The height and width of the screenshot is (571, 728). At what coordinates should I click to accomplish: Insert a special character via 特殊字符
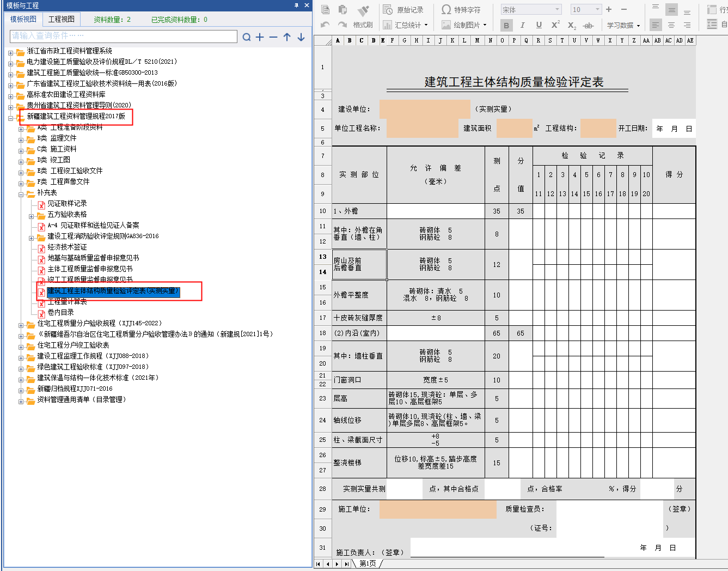click(461, 10)
